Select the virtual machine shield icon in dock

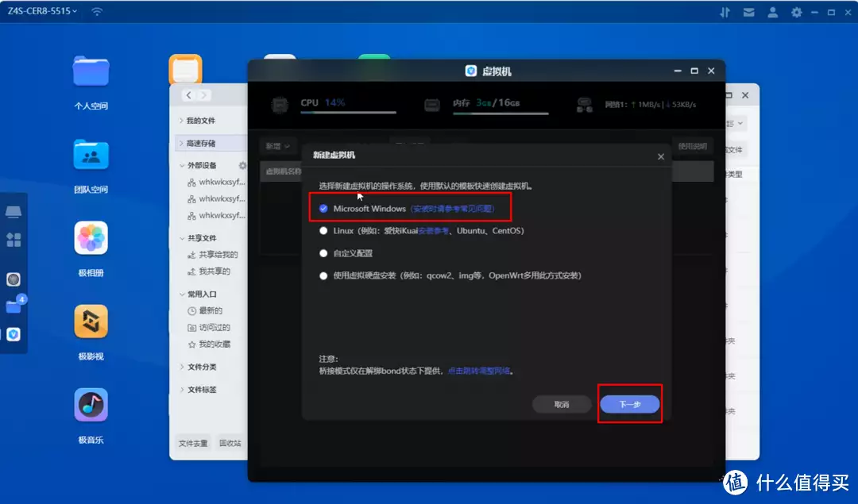point(14,334)
